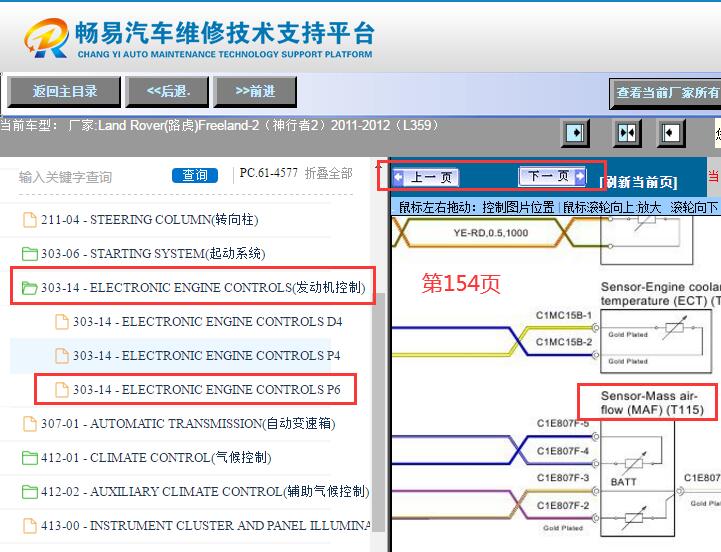Click open-folder icon beside 303-14 发动机控制
Image resolution: width=721 pixels, height=552 pixels.
30,288
